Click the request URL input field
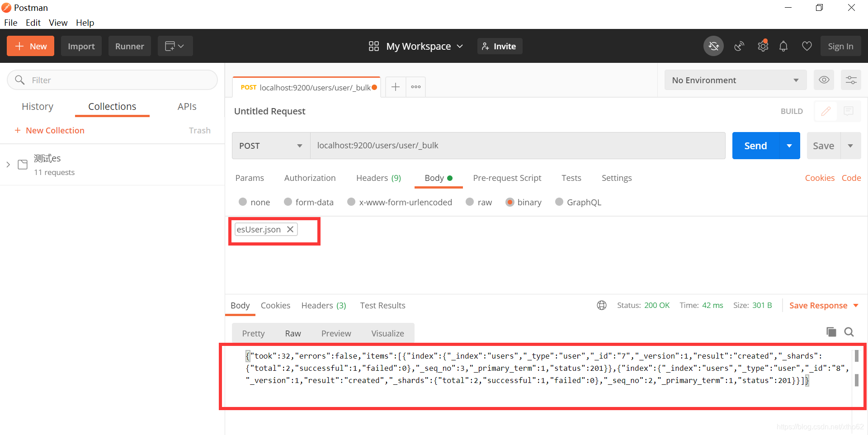Image resolution: width=868 pixels, height=435 pixels. click(x=518, y=146)
